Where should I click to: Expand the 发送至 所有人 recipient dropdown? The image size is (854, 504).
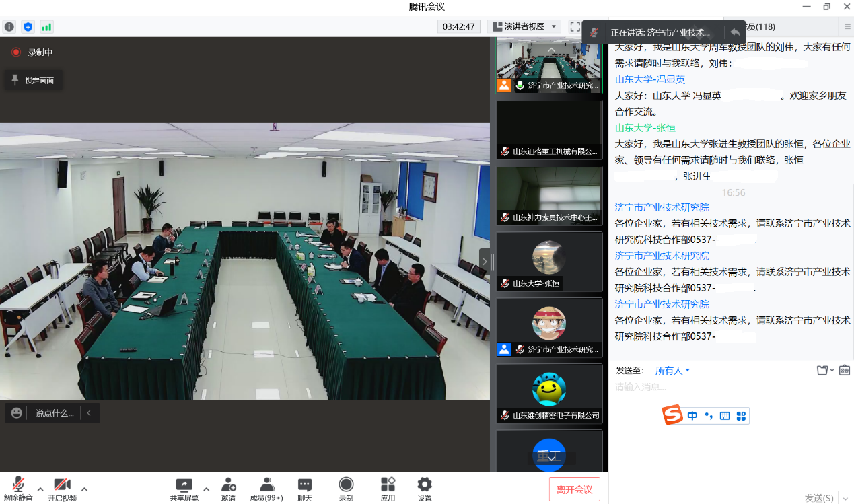click(x=672, y=371)
